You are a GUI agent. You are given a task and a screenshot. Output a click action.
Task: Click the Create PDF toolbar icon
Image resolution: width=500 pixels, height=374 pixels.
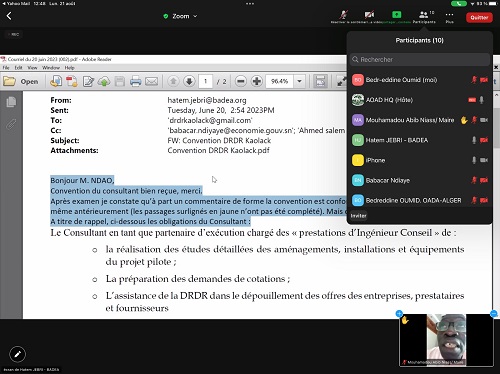pyautogui.click(x=72, y=81)
